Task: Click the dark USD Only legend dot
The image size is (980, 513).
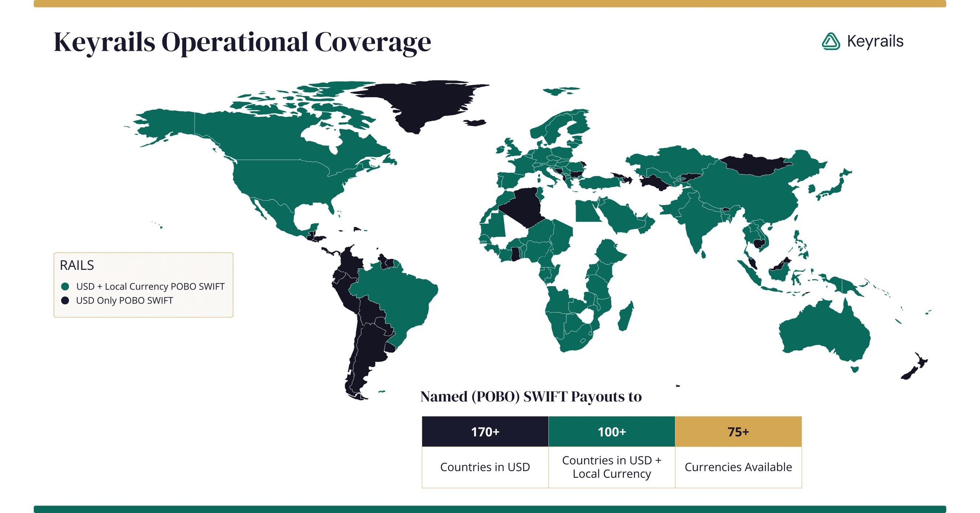Action: tap(65, 300)
